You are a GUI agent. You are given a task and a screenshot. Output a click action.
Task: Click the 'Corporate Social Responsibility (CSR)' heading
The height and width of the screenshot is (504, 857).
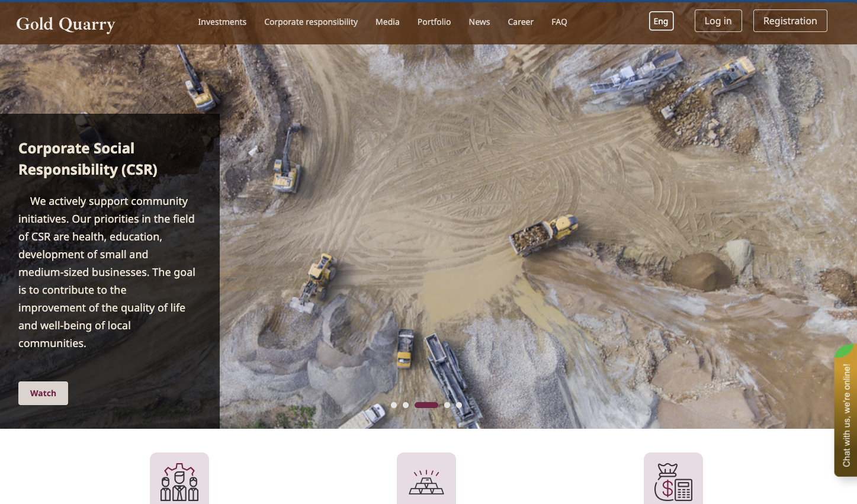coord(88,159)
